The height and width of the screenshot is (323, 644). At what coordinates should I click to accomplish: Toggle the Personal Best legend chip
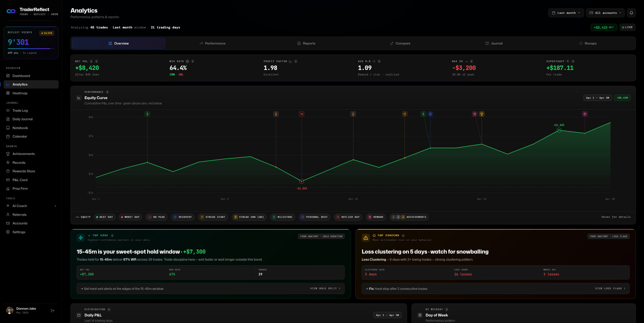pos(314,217)
